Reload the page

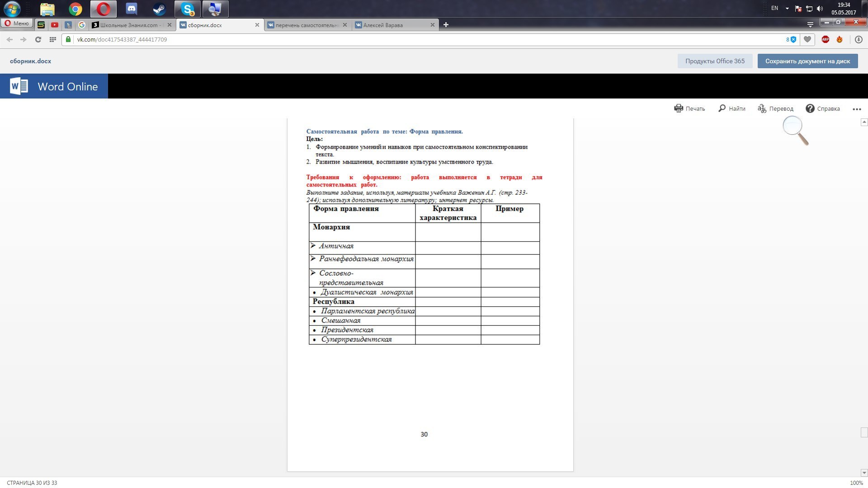(38, 39)
